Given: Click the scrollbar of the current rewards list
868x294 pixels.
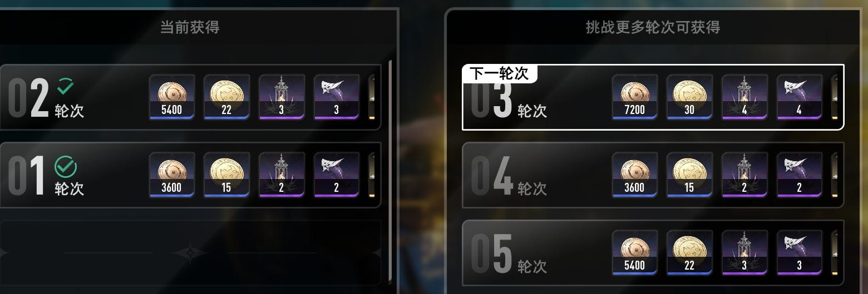Looking at the screenshot, I should (x=390, y=172).
